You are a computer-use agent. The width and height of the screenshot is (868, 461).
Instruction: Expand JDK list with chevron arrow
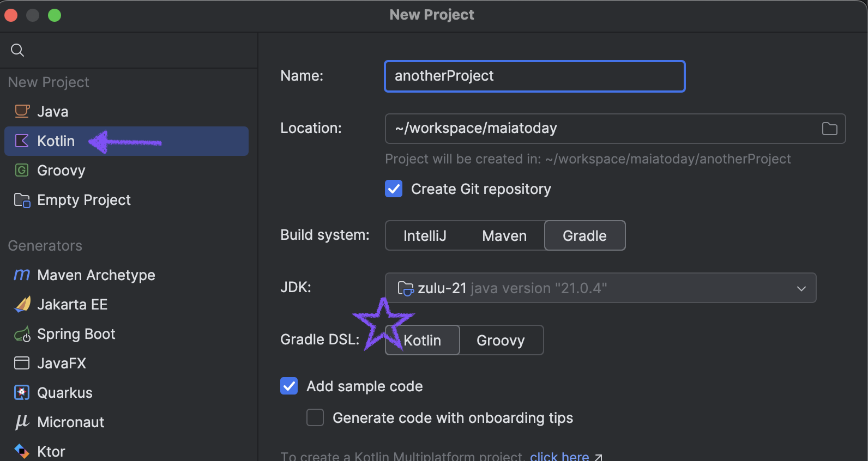click(x=801, y=288)
